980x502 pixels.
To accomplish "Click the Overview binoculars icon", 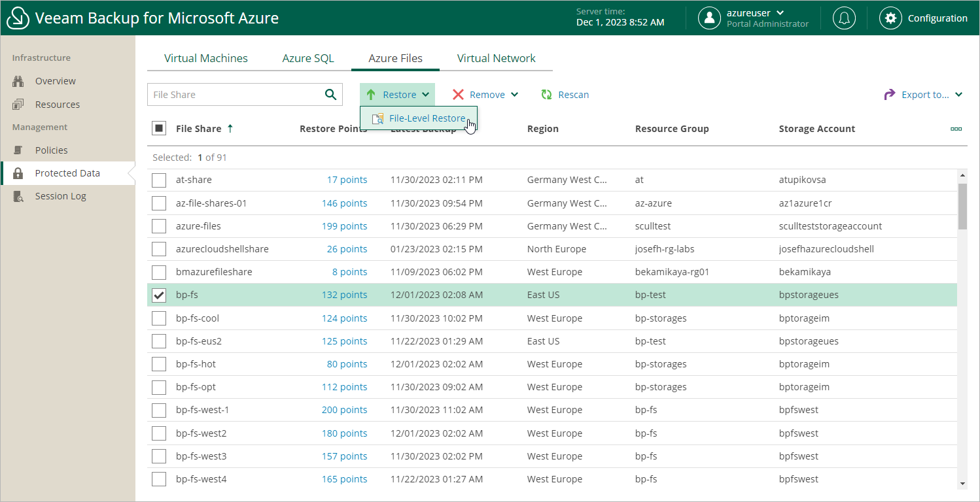I will pos(18,81).
